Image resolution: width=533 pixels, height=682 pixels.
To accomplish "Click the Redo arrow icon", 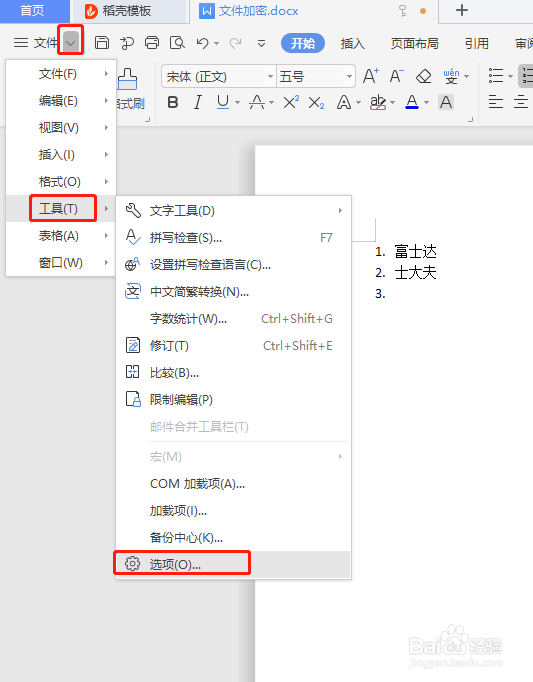I will click(x=235, y=43).
